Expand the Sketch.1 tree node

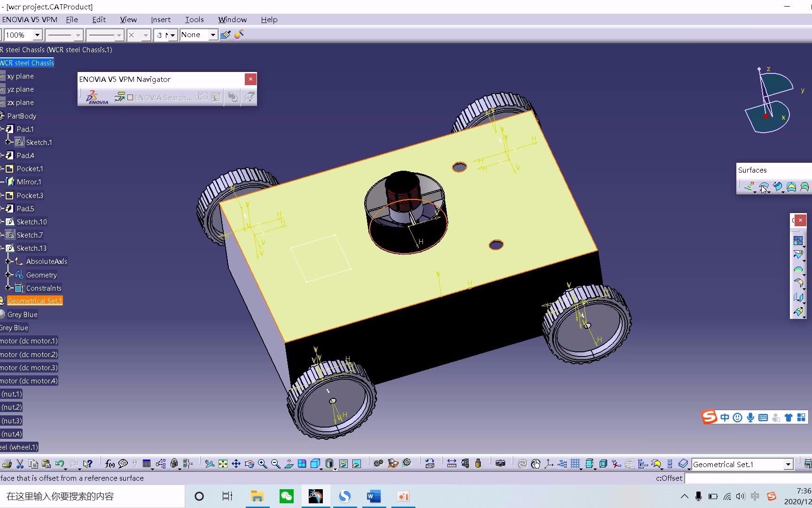(x=8, y=142)
